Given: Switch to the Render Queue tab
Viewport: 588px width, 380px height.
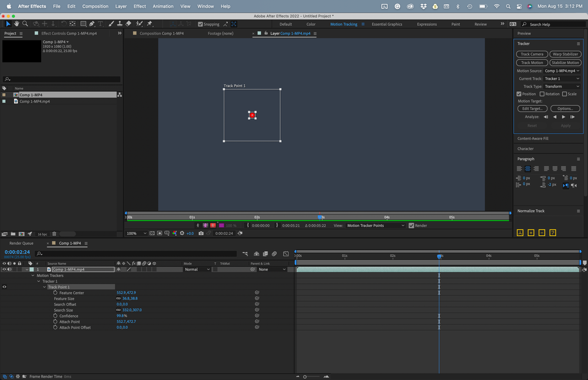Looking at the screenshot, I should (21, 243).
